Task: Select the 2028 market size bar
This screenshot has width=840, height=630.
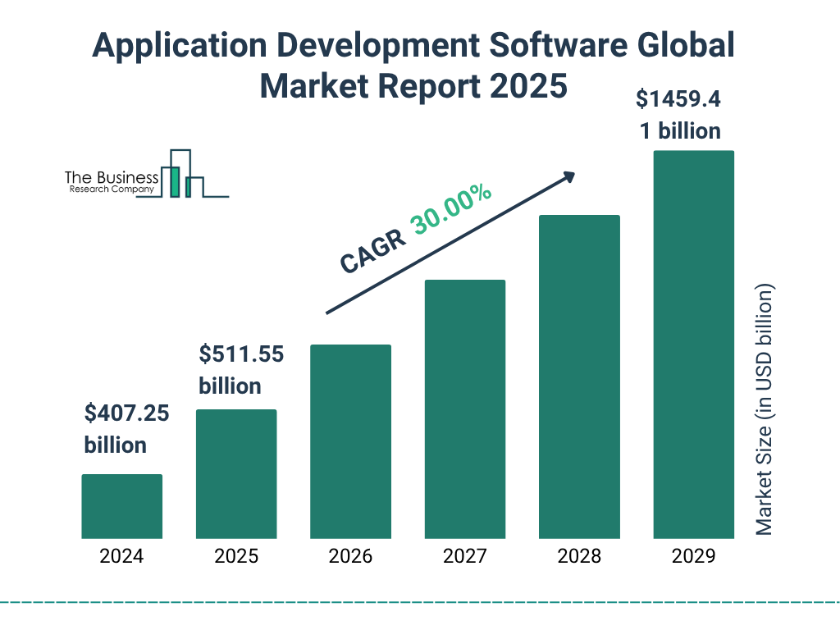Action: tap(579, 377)
